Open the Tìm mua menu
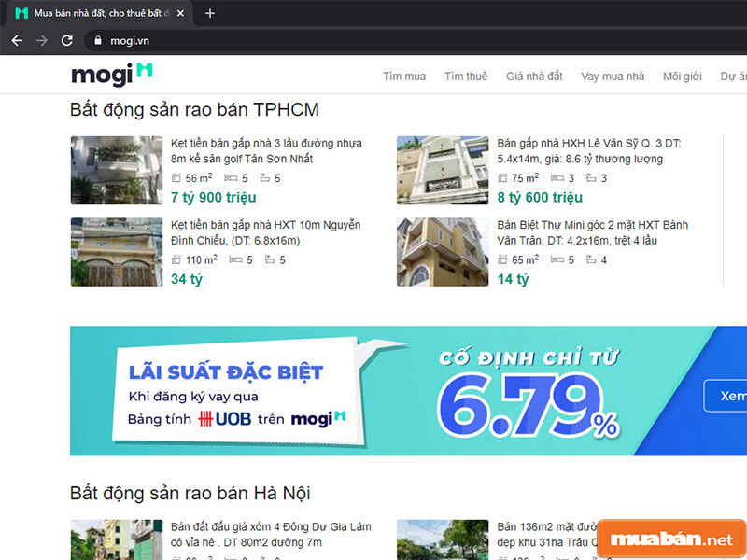This screenshot has width=747, height=560. (404, 77)
